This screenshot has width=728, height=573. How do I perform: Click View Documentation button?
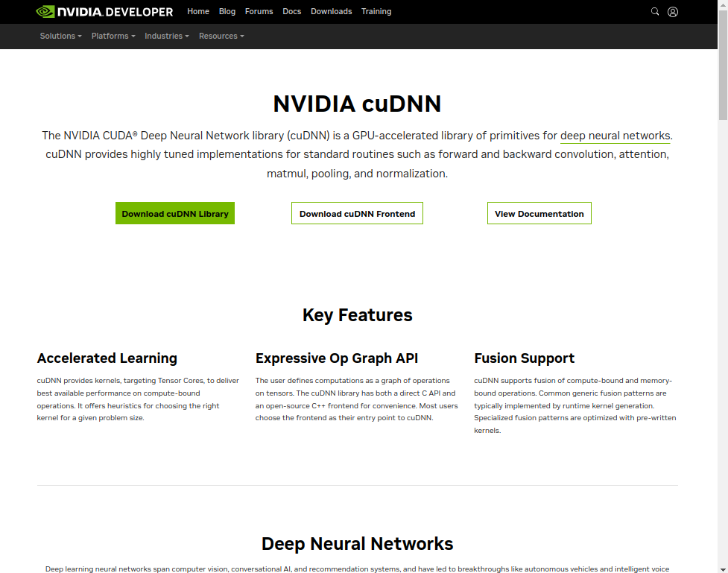539,213
